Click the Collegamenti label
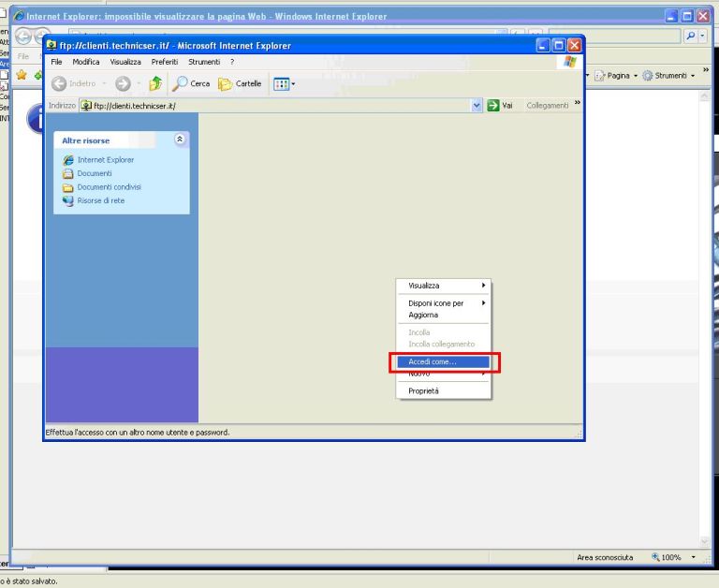The image size is (719, 588). pos(548,106)
